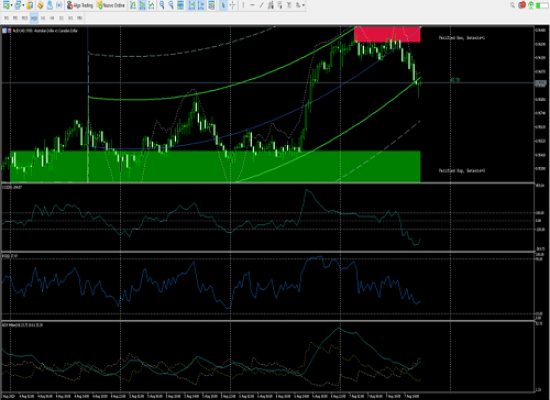550x400 pixels.
Task: Open the search magnifier in top right
Action: pos(512,5)
